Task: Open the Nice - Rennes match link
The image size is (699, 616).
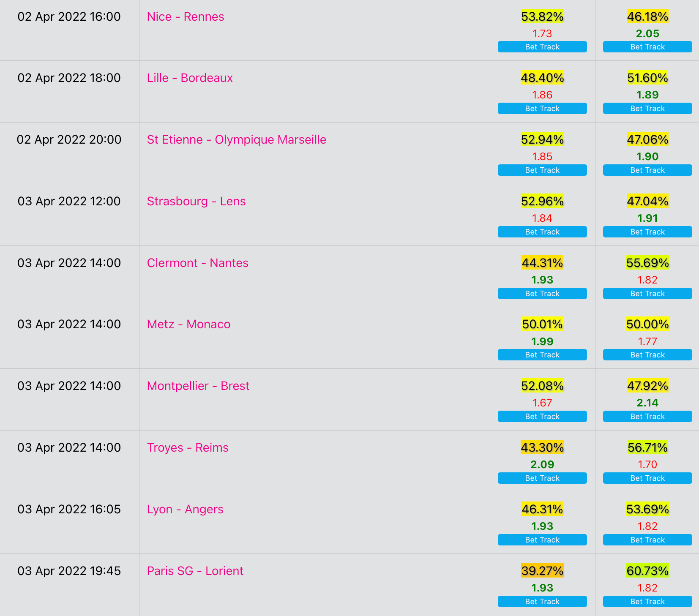Action: (186, 16)
